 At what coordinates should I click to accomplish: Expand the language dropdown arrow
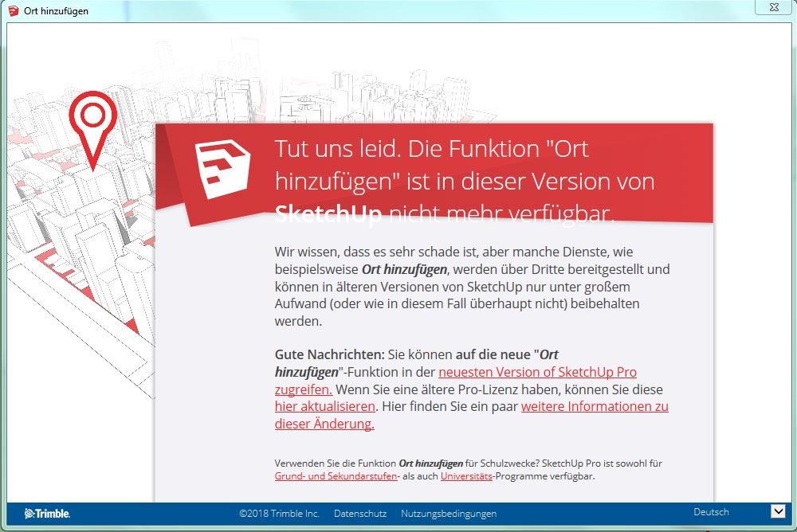click(x=778, y=512)
